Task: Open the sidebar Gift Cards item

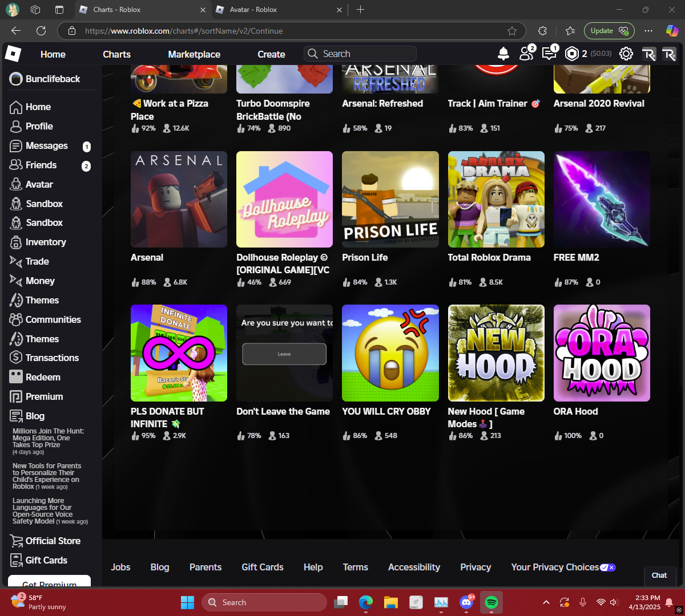Action: point(38,561)
